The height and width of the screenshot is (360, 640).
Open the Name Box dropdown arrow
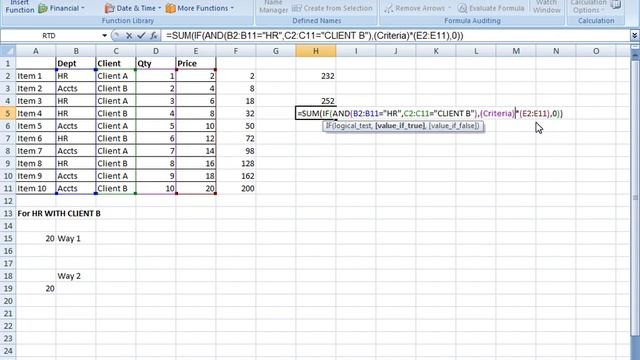(104, 36)
